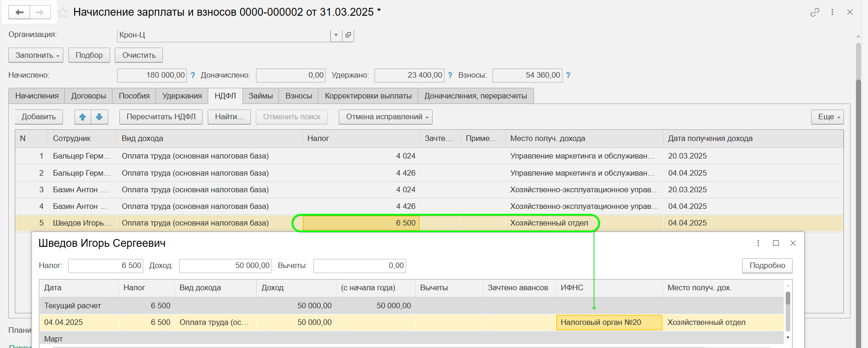Click the Подбор button
Screen dimensions: 868x348
89,55
